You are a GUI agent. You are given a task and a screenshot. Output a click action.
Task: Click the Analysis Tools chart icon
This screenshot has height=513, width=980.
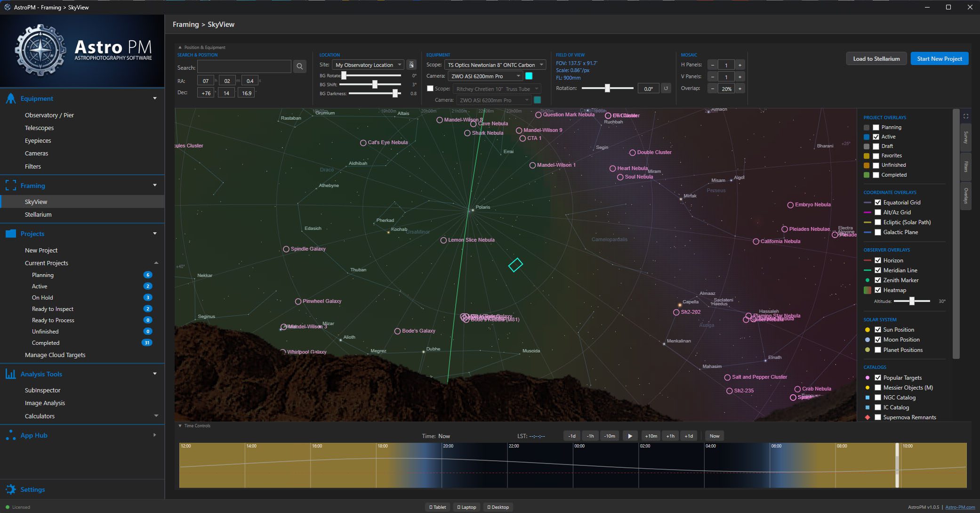(10, 374)
